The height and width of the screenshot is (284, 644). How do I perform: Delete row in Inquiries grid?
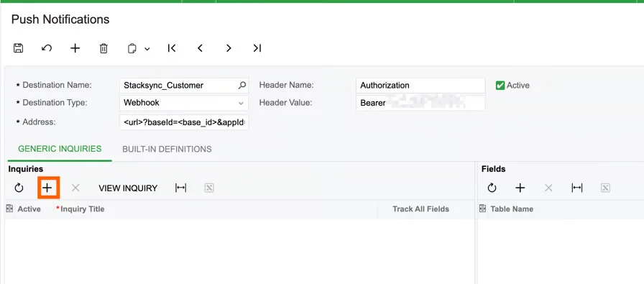[x=75, y=188]
